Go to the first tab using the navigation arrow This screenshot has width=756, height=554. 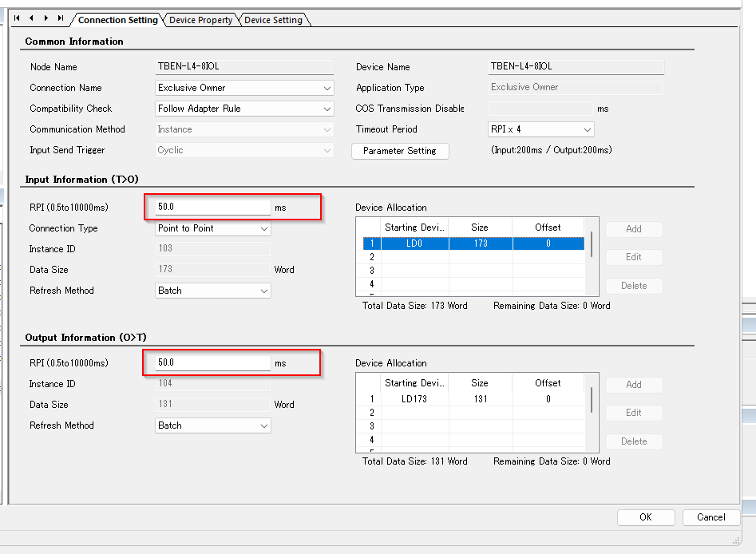click(x=17, y=18)
